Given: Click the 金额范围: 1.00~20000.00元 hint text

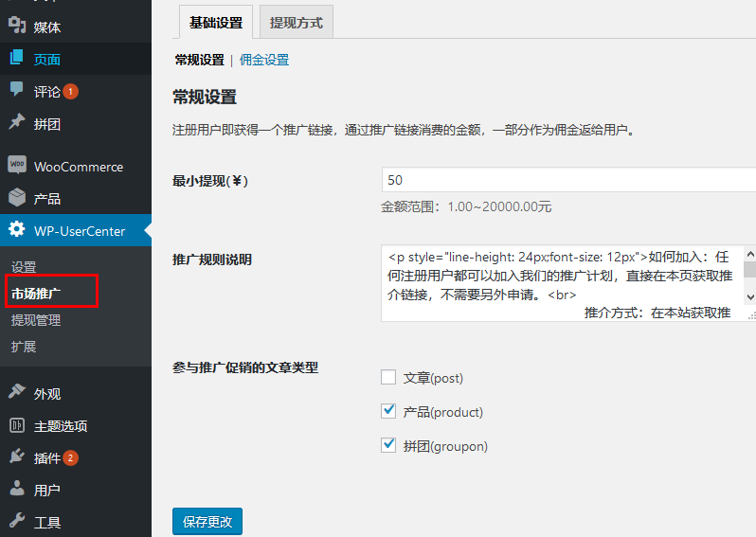Looking at the screenshot, I should point(466,206).
